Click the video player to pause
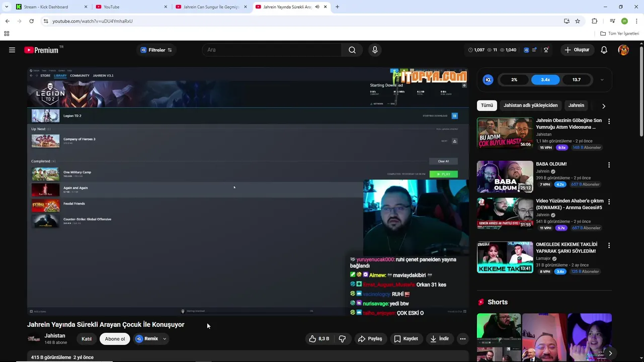Viewport: 644px width, 362px height. [248, 191]
